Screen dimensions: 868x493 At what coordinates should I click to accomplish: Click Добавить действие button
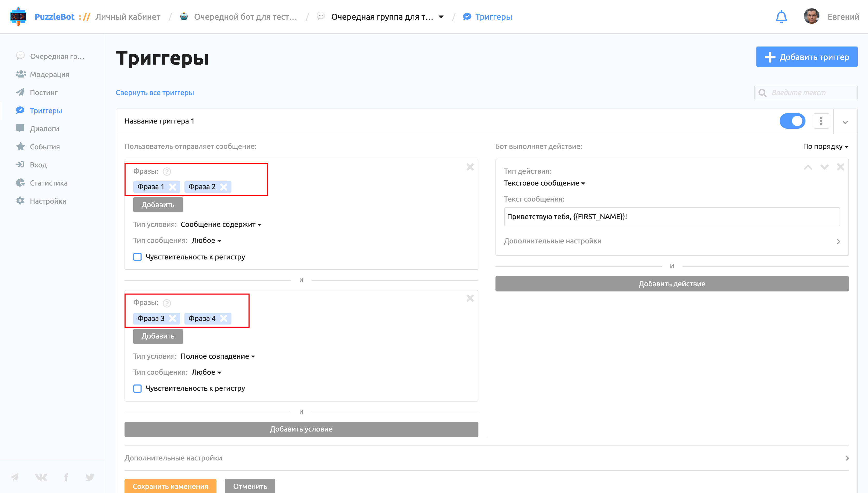[x=672, y=284]
